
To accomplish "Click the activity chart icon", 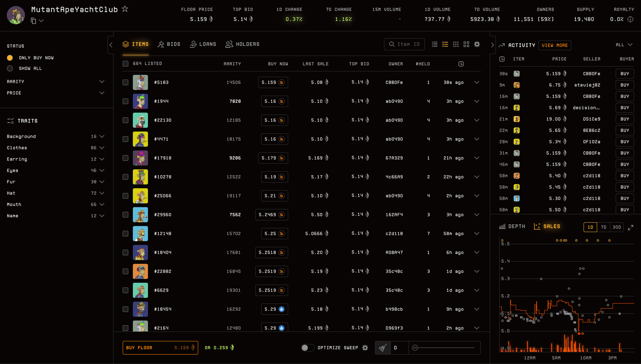I will pyautogui.click(x=502, y=45).
